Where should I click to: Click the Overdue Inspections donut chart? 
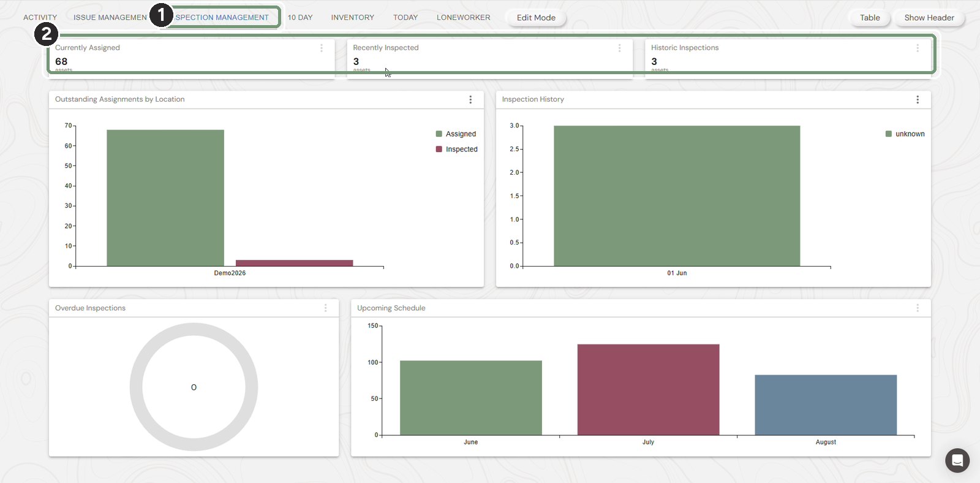point(194,387)
